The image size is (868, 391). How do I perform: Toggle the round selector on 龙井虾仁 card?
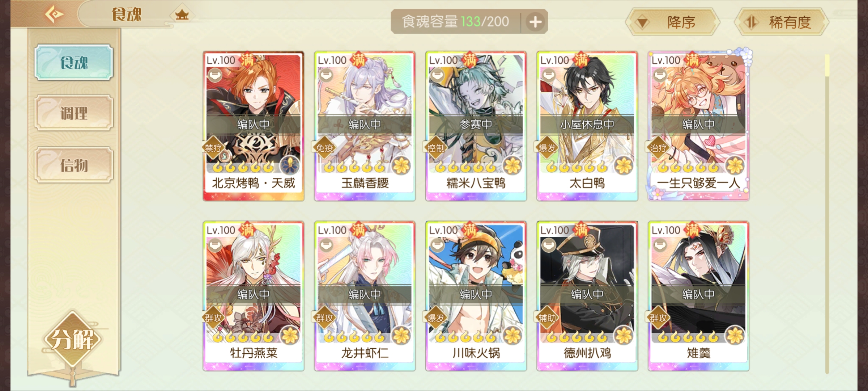(326, 245)
